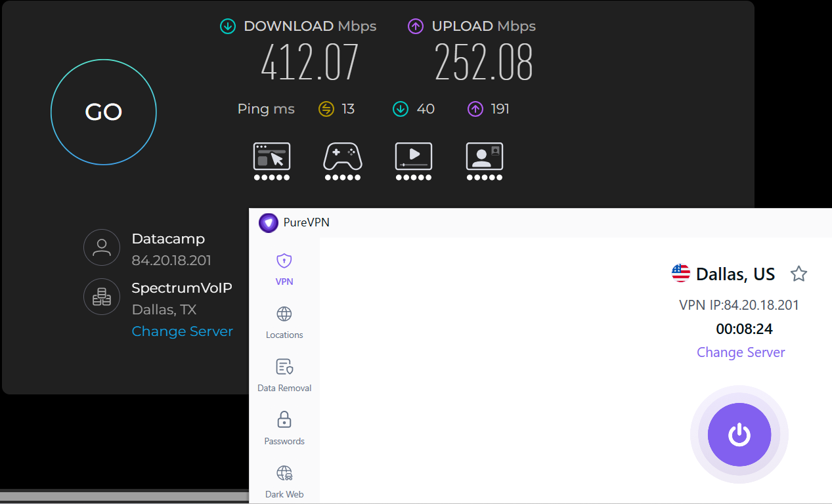Click the Datacamp provider name
The height and width of the screenshot is (504, 832).
(168, 239)
